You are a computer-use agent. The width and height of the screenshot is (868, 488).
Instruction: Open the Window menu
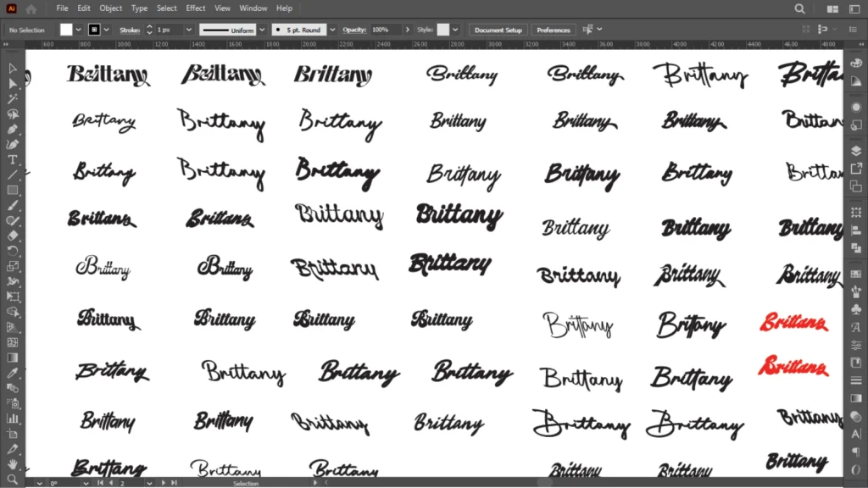(x=253, y=8)
